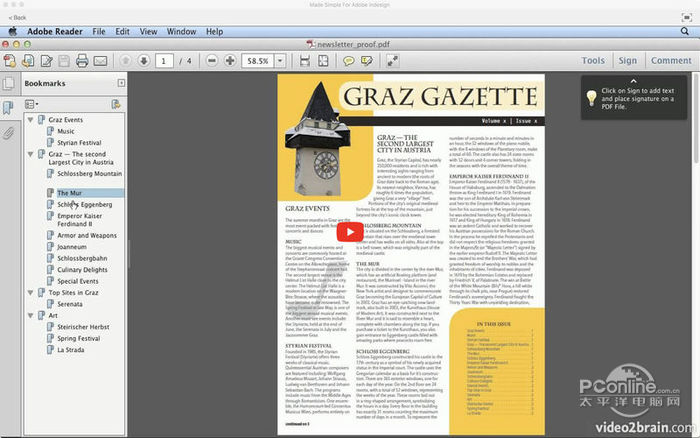Click the Back link at top left
This screenshot has width=700, height=438.
coord(17,17)
